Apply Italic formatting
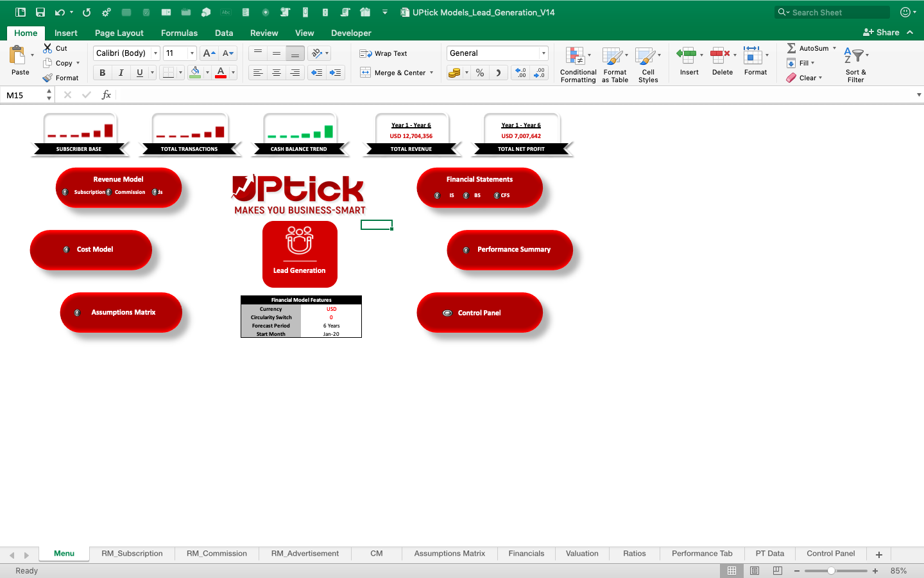Viewport: 924px width, 578px height. [121, 73]
